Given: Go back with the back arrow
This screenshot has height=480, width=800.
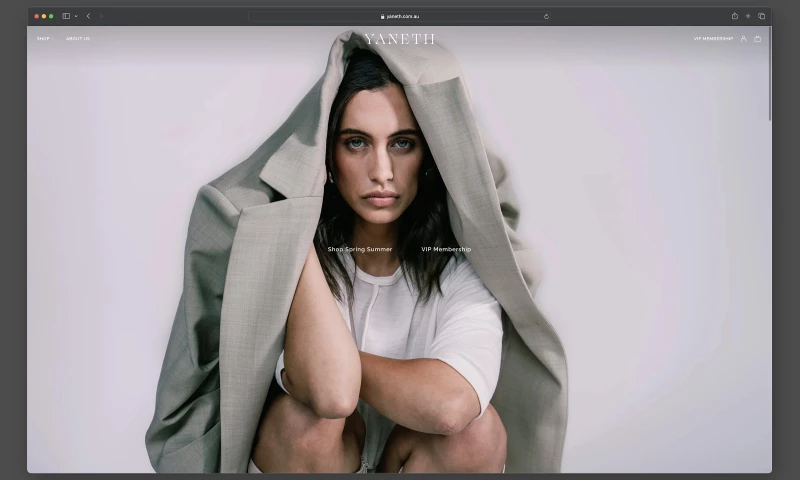Looking at the screenshot, I should point(88,16).
